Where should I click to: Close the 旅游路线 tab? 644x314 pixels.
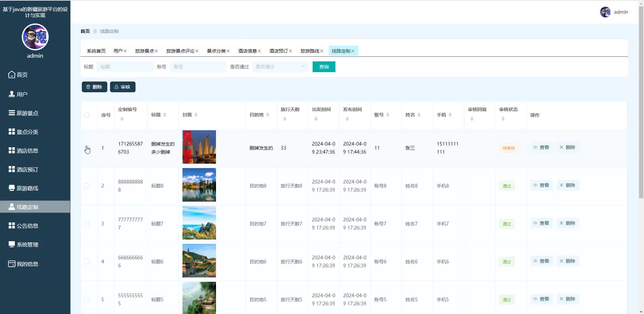click(x=321, y=51)
